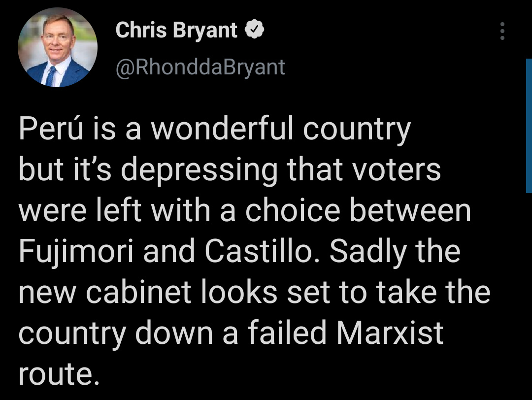Viewport: 532px width, 400px height.
Task: Click the word "down" in the tweet
Action: click(x=172, y=333)
